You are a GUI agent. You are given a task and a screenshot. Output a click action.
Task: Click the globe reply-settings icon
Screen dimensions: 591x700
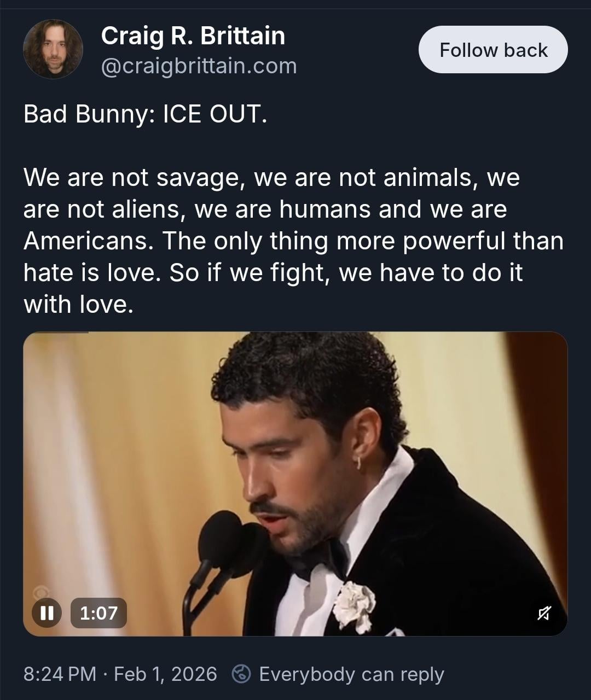[241, 674]
